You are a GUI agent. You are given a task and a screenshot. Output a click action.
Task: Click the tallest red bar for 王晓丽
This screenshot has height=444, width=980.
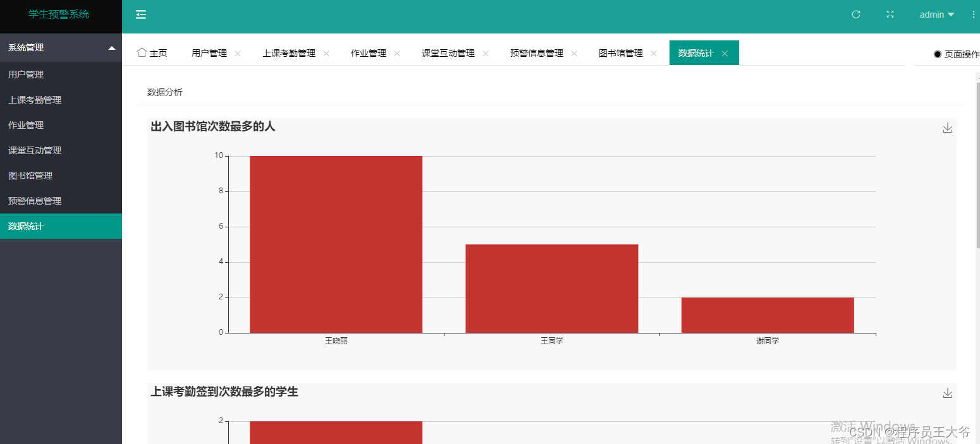click(336, 243)
